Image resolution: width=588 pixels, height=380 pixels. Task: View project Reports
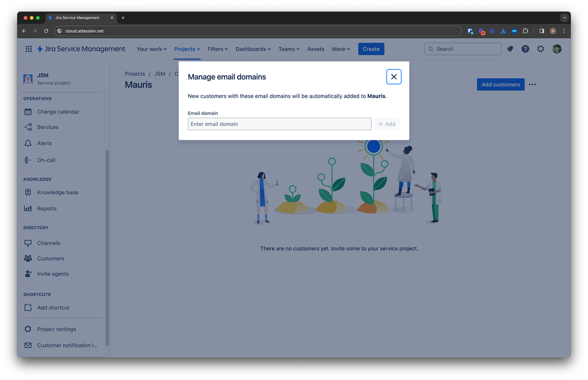click(48, 208)
